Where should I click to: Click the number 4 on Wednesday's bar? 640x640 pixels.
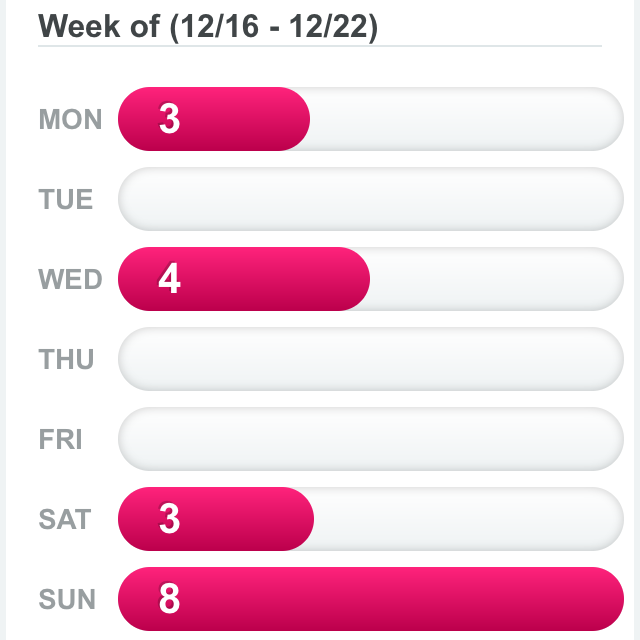pyautogui.click(x=169, y=278)
